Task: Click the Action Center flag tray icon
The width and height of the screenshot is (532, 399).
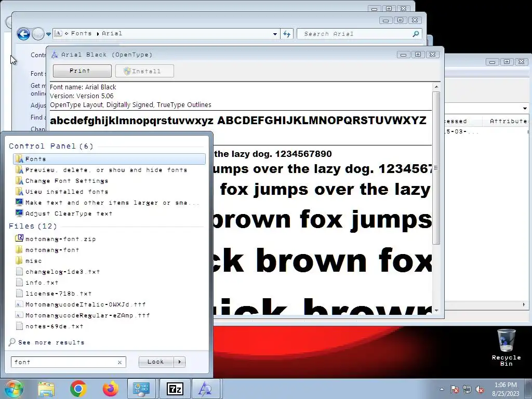Action: coord(455,390)
